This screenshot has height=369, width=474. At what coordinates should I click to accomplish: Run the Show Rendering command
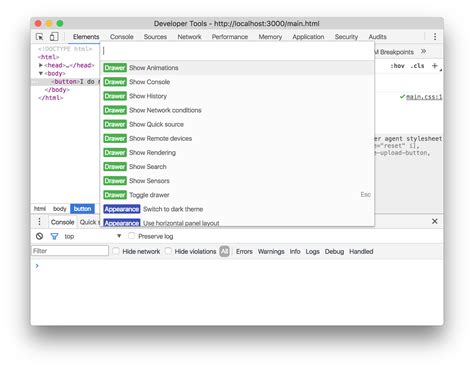pyautogui.click(x=237, y=152)
